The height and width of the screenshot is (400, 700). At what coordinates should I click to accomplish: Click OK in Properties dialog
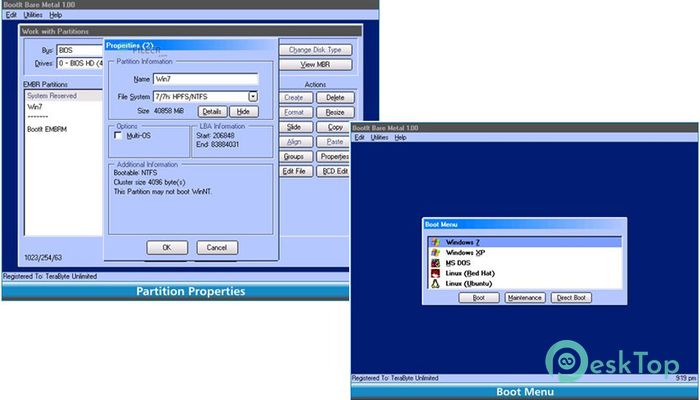(x=167, y=247)
